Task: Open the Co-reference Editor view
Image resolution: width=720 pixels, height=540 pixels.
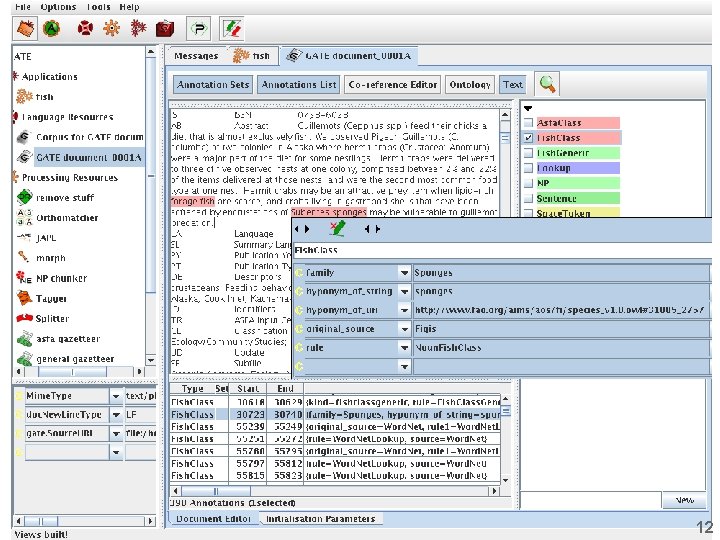Action: point(393,85)
